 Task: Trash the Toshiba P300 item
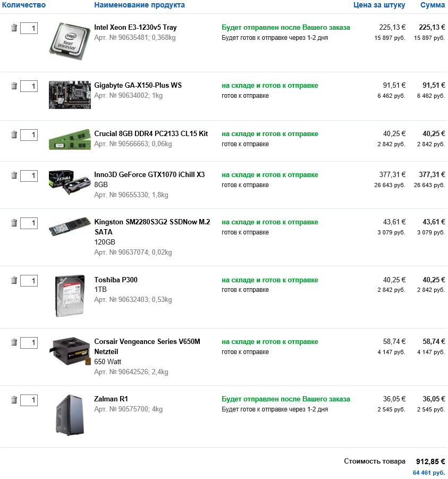click(x=14, y=280)
